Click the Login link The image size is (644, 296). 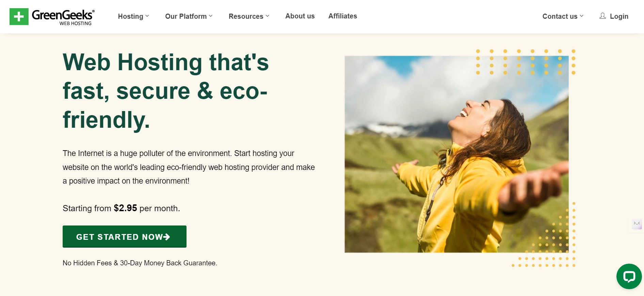(x=619, y=16)
